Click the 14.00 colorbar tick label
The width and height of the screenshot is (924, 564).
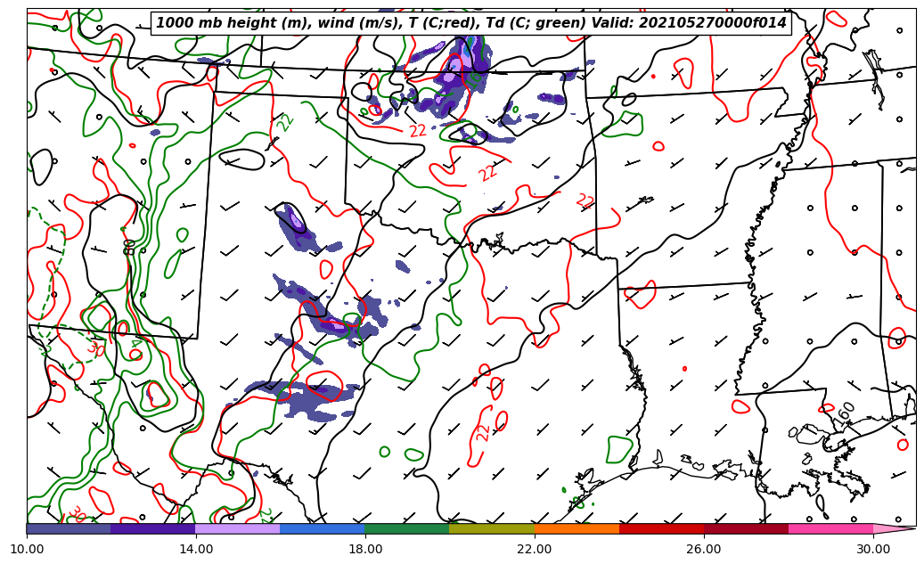tap(196, 549)
